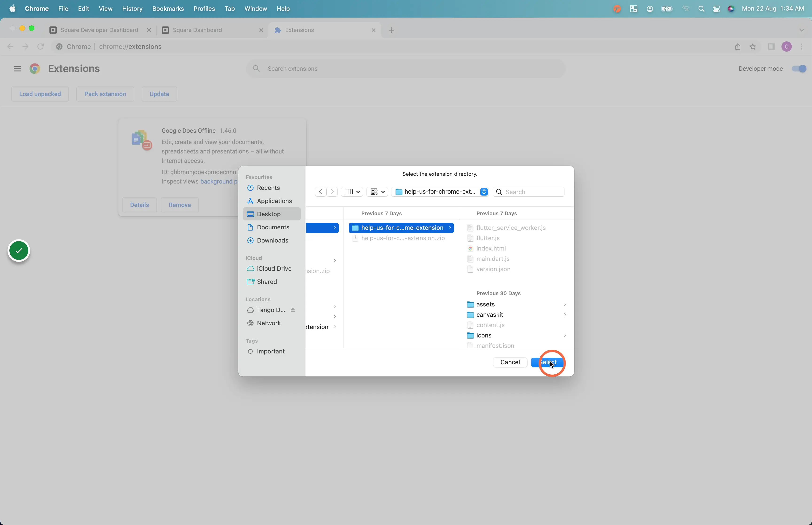The height and width of the screenshot is (525, 812).
Task: Select Downloads in the sidebar
Action: pyautogui.click(x=272, y=241)
